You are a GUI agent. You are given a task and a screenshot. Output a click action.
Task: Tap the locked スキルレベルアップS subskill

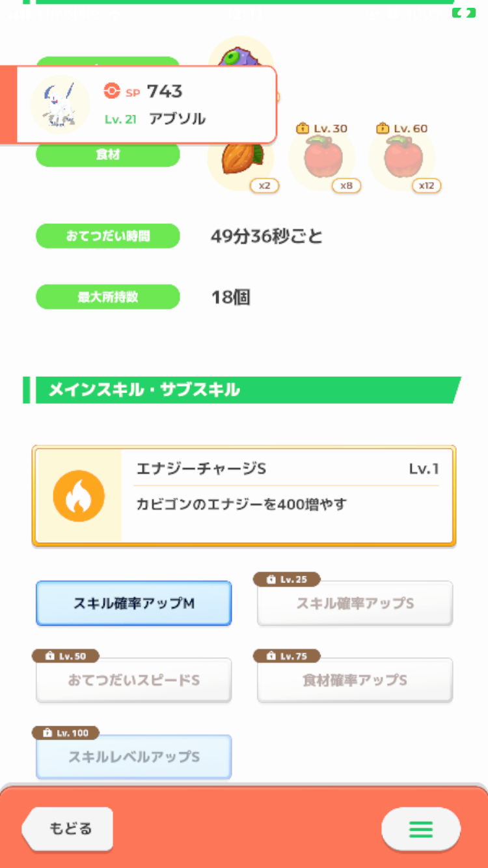tap(133, 757)
